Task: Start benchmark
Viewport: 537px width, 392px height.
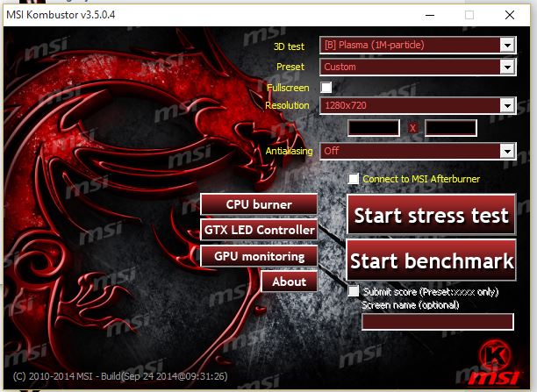Action: click(431, 260)
